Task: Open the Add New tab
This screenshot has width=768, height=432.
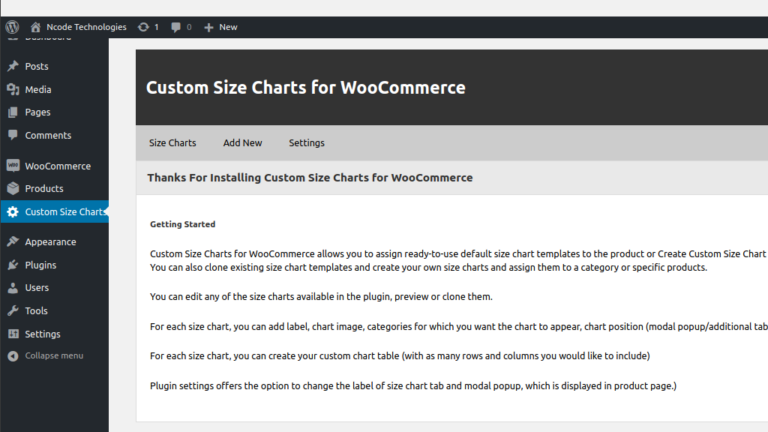Action: 242,143
